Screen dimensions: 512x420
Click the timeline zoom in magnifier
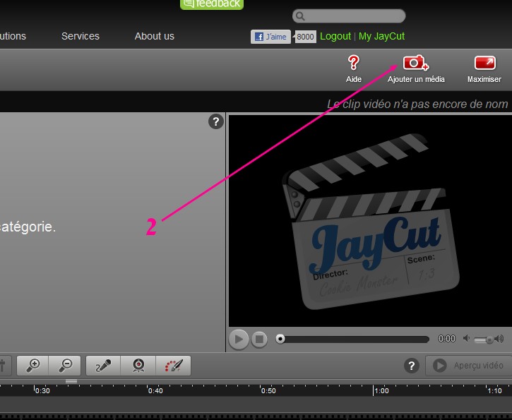click(32, 366)
